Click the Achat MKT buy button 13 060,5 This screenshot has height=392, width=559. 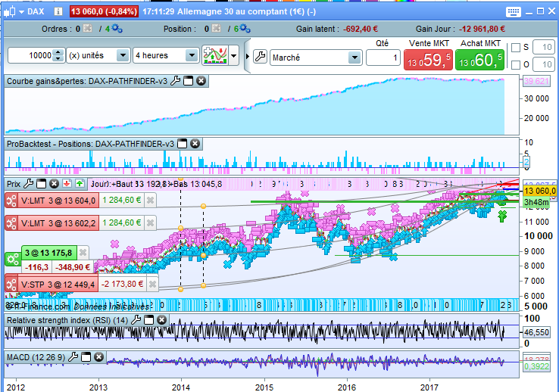[480, 61]
